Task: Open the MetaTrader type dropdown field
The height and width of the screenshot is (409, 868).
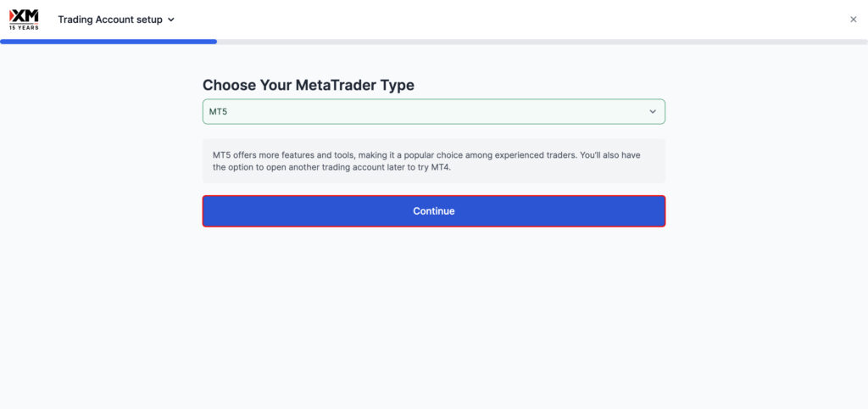Action: [433, 111]
